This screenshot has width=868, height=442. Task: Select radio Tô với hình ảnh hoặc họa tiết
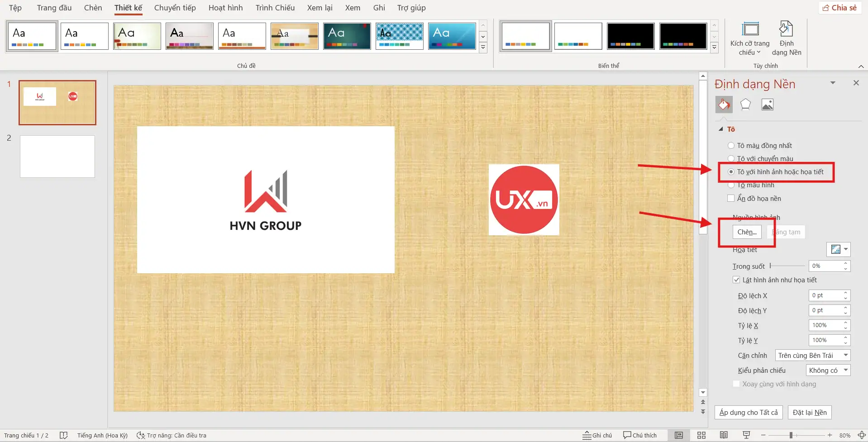731,172
